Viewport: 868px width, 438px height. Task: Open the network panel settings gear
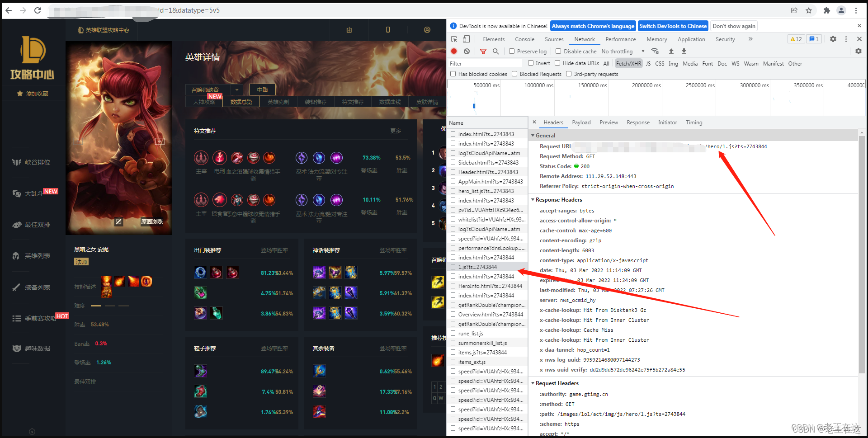859,52
